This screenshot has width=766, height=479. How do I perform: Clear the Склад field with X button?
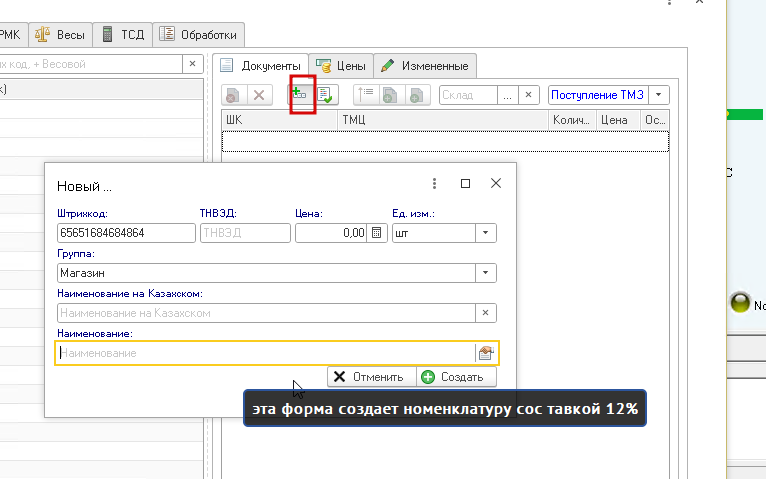click(x=528, y=95)
